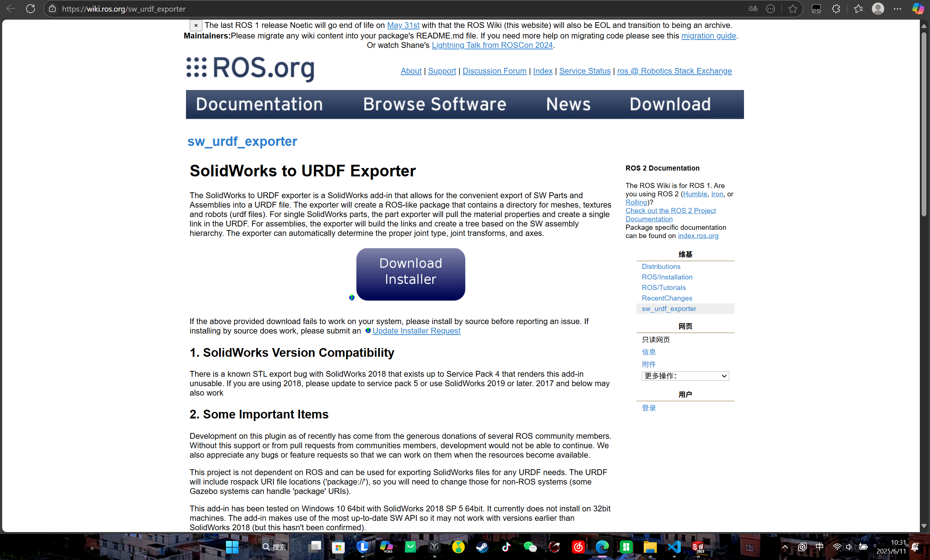Open Visual Studio Code from taskbar

[674, 547]
